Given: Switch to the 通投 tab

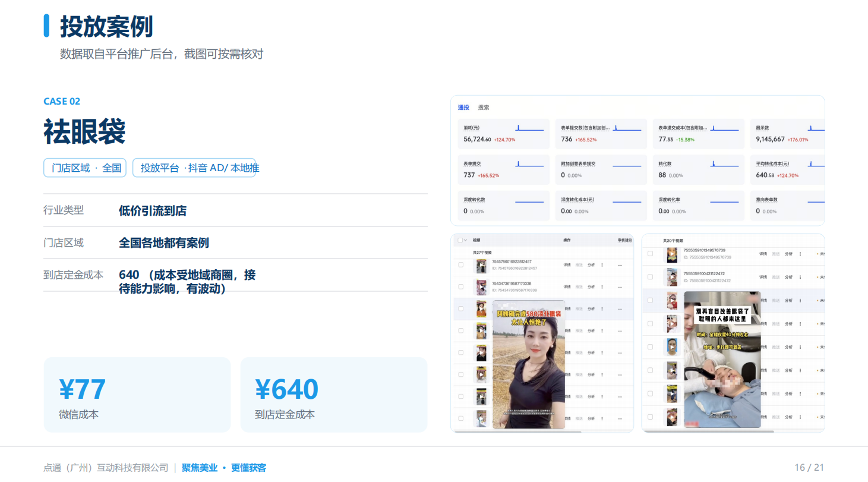Looking at the screenshot, I should [463, 108].
